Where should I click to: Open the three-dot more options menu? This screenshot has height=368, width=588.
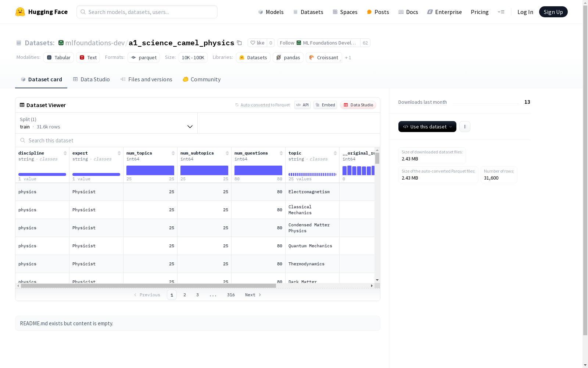tap(465, 127)
